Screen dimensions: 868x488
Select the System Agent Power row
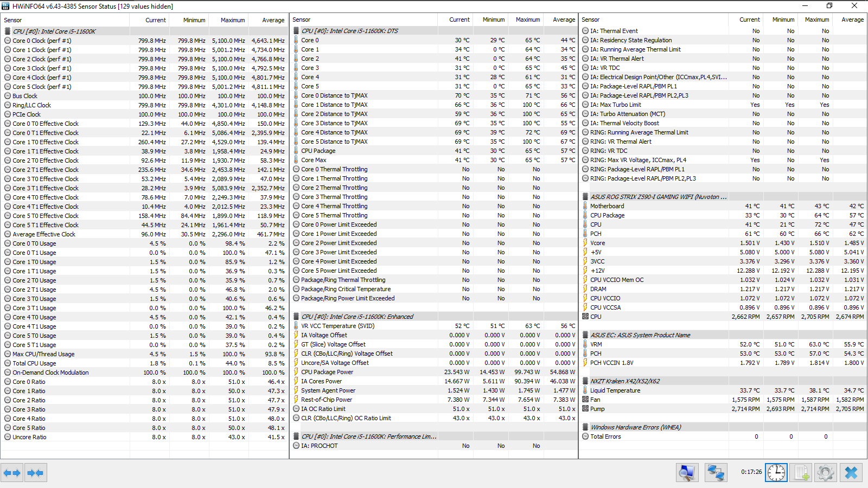pos(434,390)
